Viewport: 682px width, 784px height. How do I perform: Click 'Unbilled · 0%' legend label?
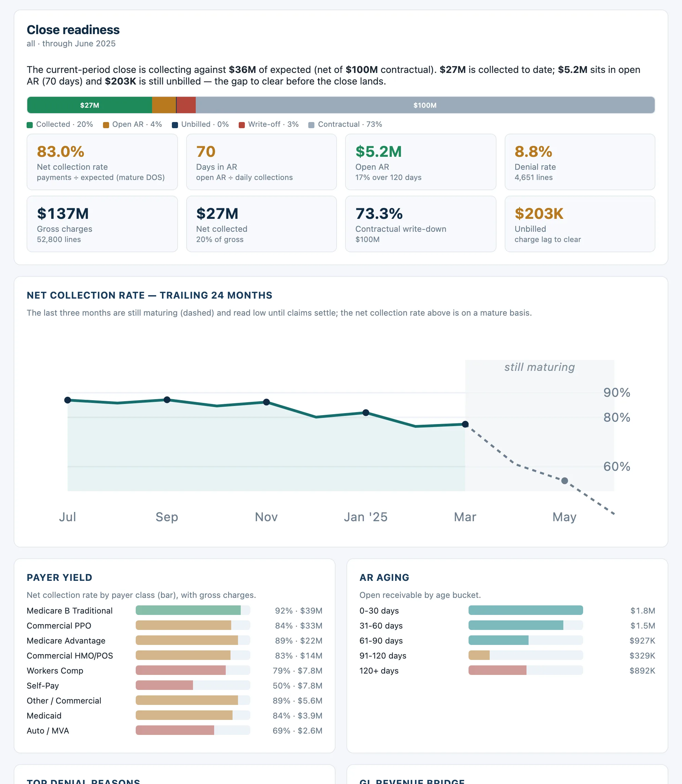tap(205, 124)
